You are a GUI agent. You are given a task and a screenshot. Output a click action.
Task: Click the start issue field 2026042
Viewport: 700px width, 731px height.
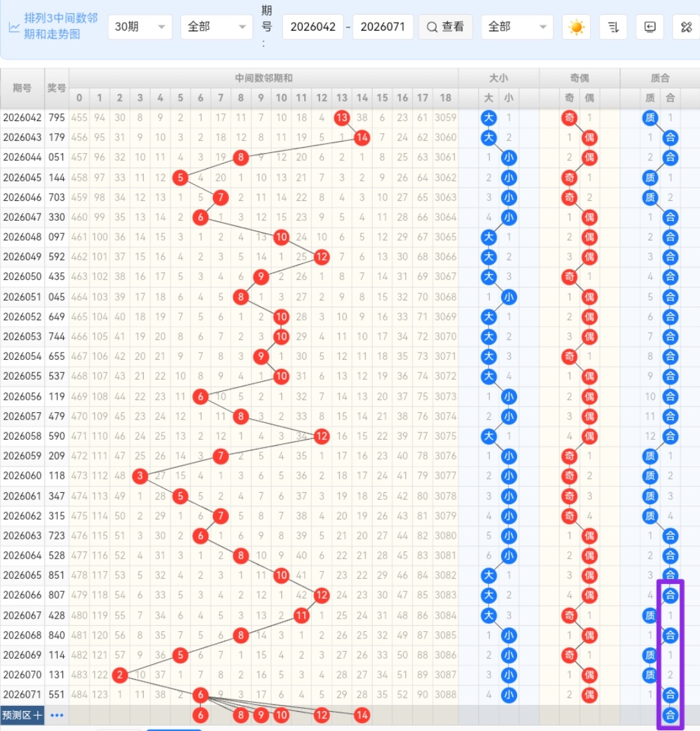[x=313, y=27]
